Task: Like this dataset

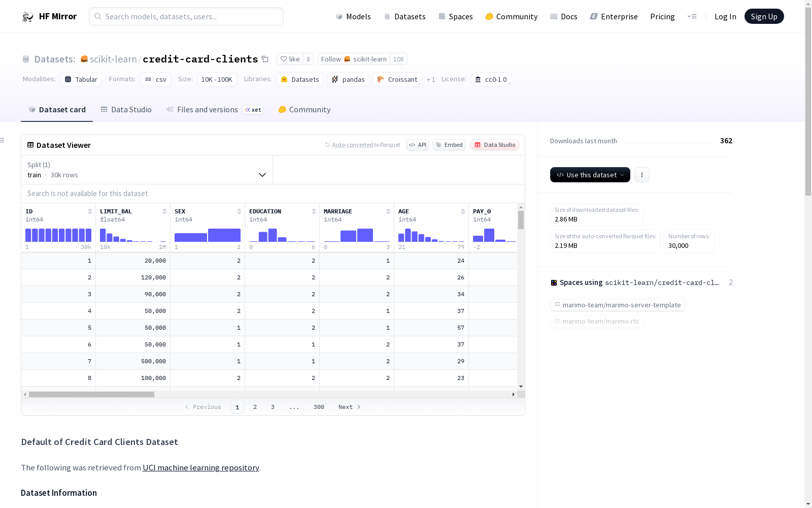Action: click(290, 59)
